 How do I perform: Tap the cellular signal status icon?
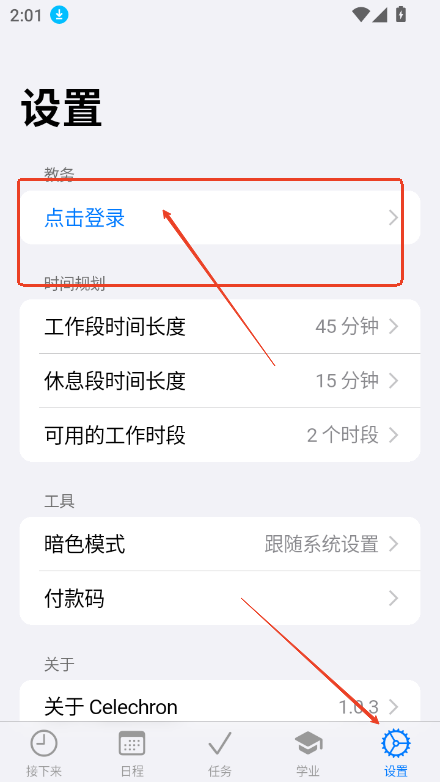(x=380, y=14)
